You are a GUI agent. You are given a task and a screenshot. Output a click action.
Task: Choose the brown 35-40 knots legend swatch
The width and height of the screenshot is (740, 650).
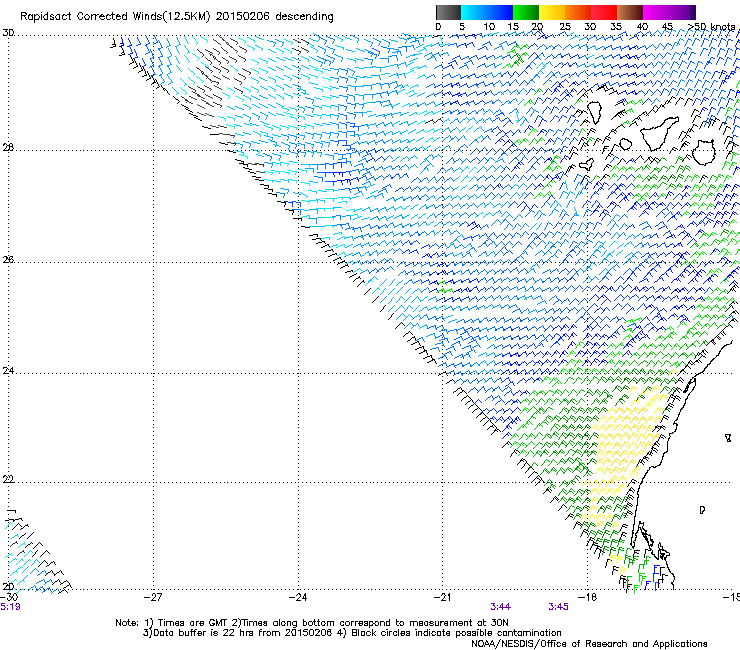point(630,12)
